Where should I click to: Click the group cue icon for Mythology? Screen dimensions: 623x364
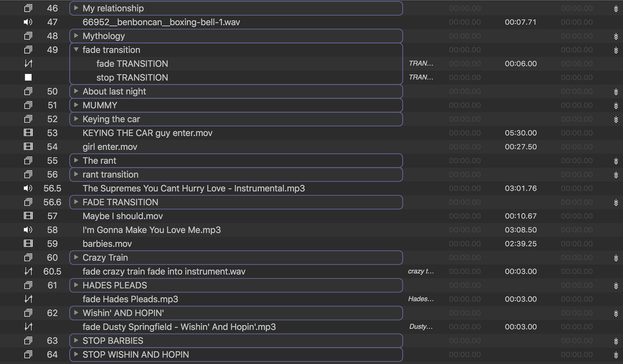tap(28, 36)
